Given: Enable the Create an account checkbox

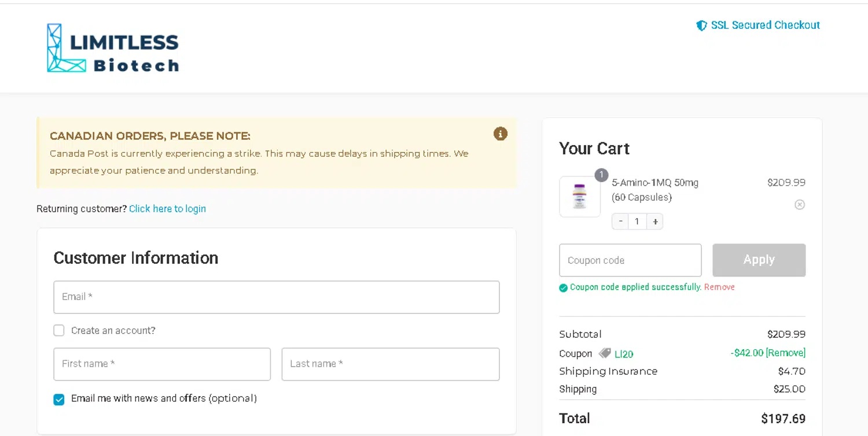Looking at the screenshot, I should tap(59, 330).
